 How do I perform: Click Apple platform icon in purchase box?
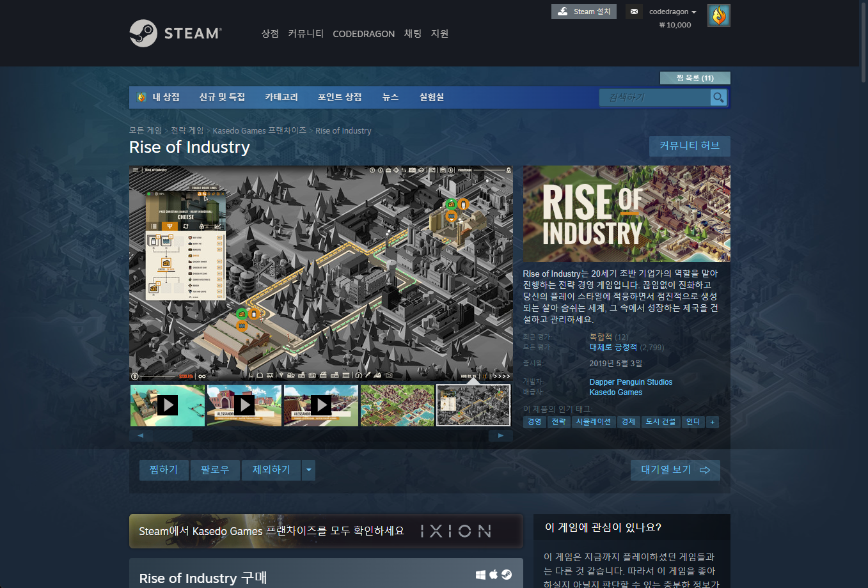point(493,575)
